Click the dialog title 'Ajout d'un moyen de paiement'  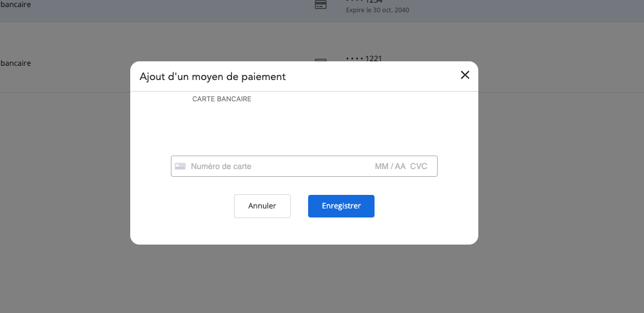point(213,77)
